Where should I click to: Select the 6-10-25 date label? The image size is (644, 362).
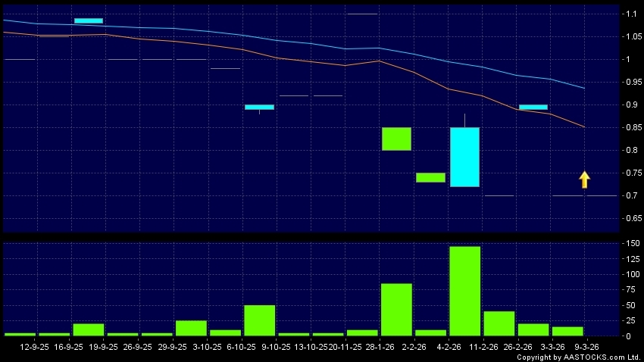tap(241, 347)
